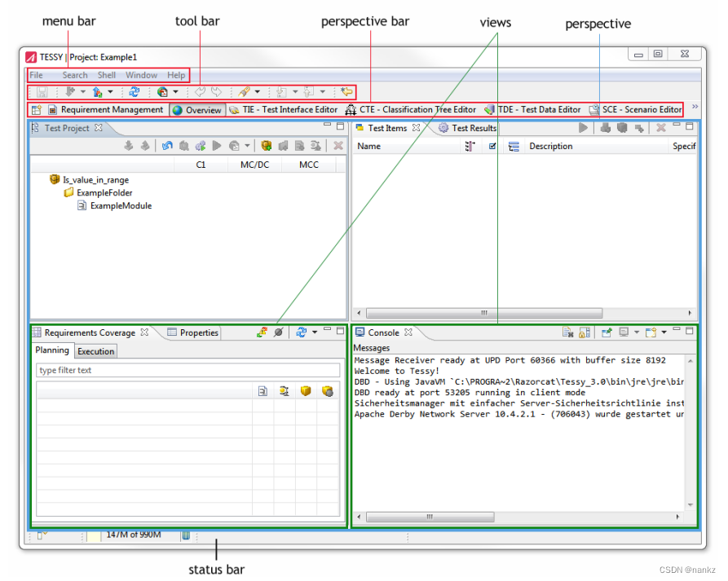Screen dimensions: 728x581
Task: Click the Test Items horizontal scrollbar thumb
Action: pos(484,313)
